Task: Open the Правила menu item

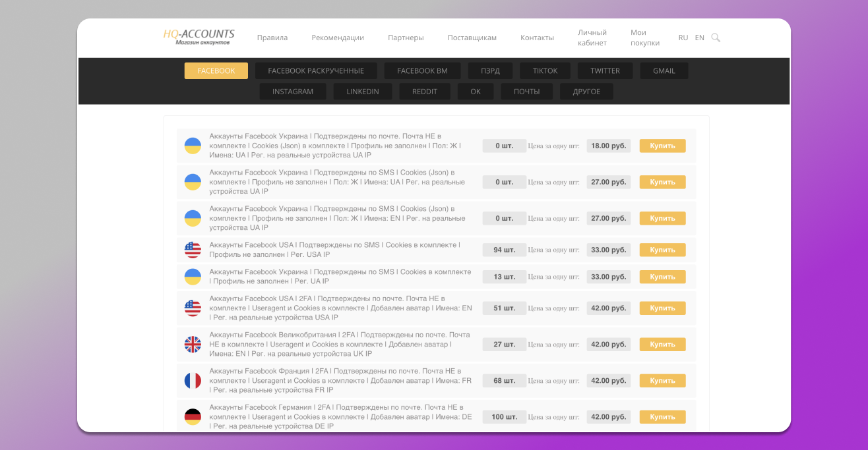Action: pyautogui.click(x=272, y=38)
